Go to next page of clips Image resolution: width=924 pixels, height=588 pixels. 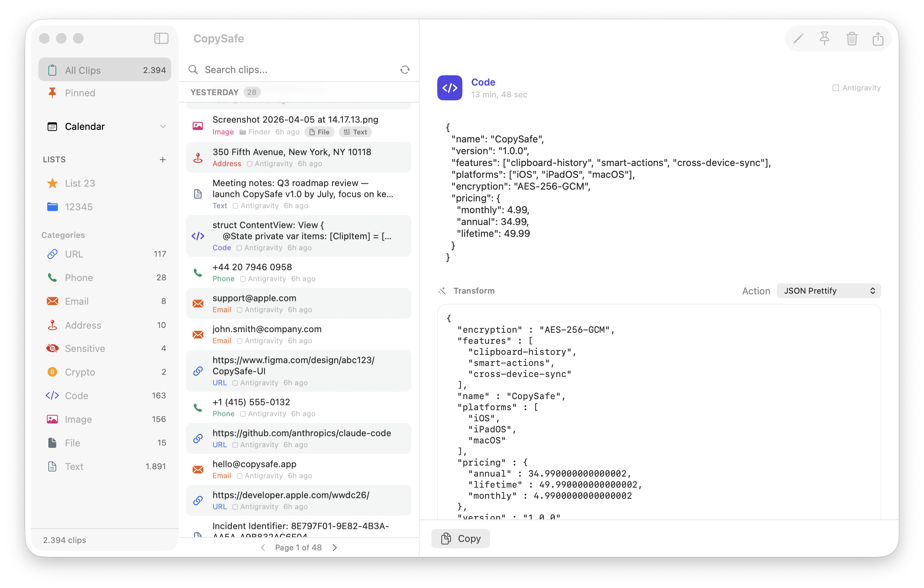(x=335, y=547)
